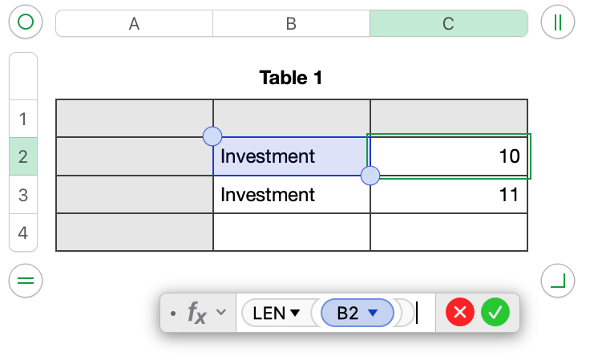Click the formula editor drag dot
Viewport: 598px width, 364px height.
click(173, 313)
